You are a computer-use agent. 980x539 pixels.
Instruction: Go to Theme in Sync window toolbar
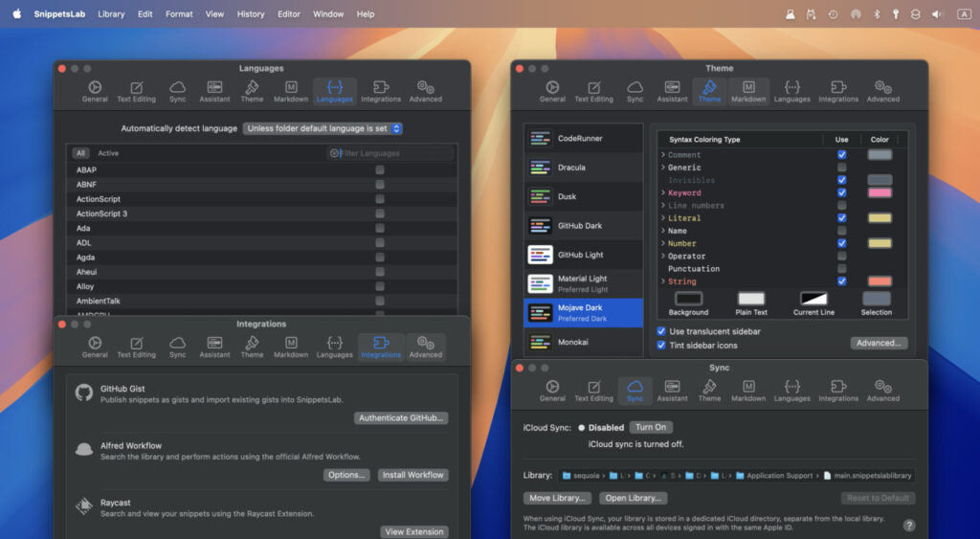tap(709, 391)
